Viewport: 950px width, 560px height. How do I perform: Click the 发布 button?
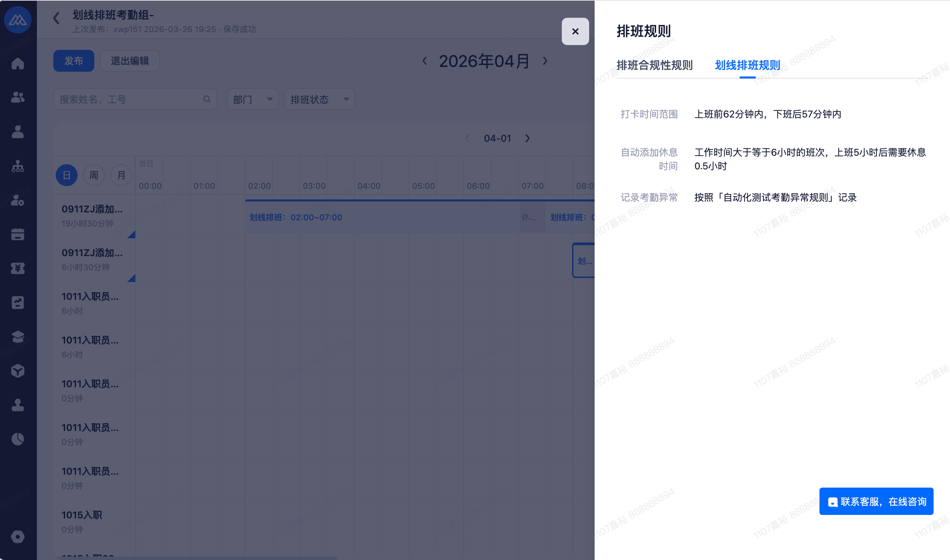coord(73,61)
